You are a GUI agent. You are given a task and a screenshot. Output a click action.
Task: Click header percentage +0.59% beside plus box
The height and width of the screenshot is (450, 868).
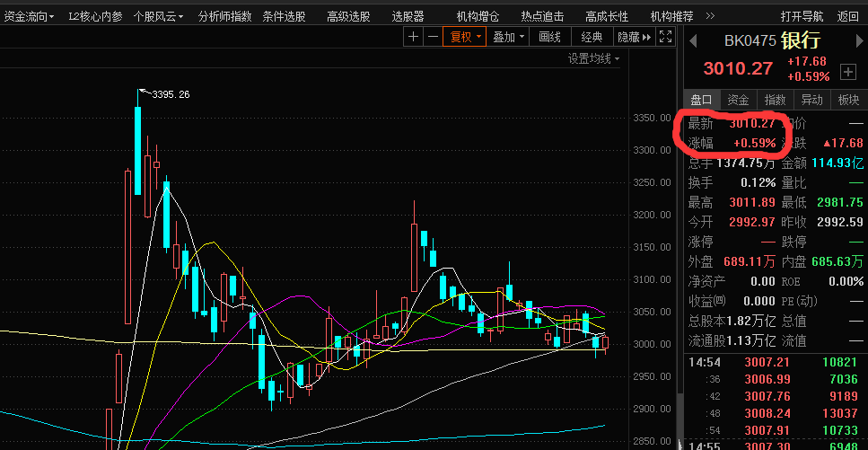808,76
